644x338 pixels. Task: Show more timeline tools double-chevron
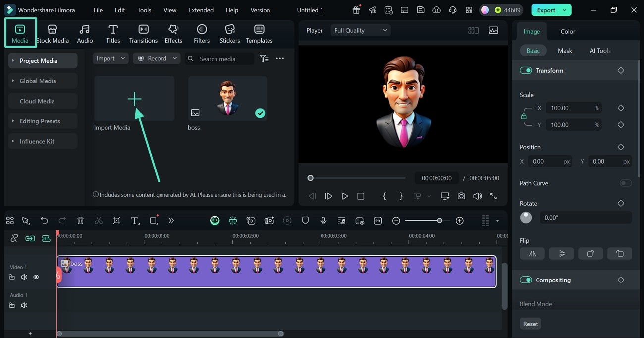pos(171,221)
